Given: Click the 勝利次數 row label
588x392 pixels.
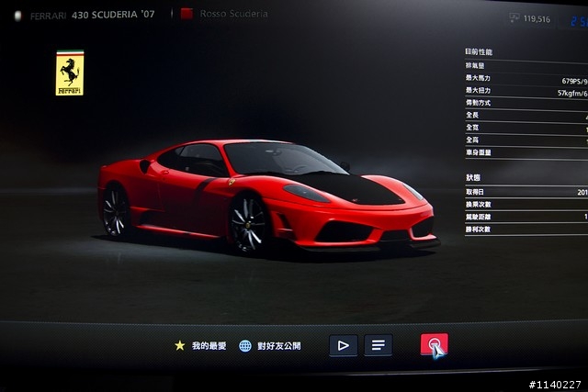Looking at the screenshot, I should 478,229.
